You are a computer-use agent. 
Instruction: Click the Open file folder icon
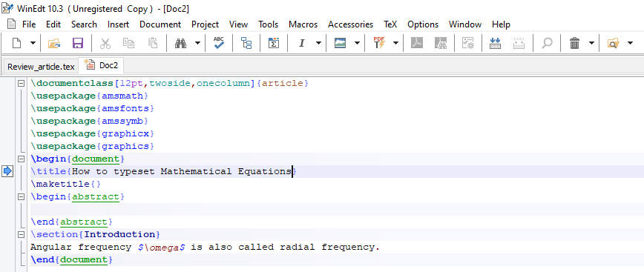pos(54,43)
